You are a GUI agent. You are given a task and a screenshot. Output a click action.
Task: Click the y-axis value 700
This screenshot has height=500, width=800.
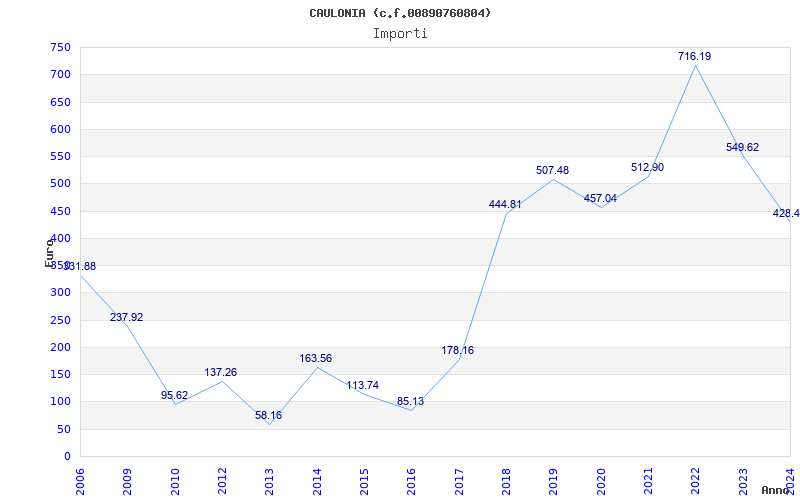click(x=60, y=74)
